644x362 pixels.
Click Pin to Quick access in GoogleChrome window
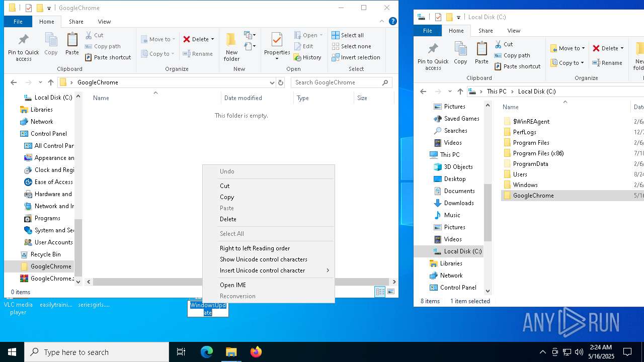click(23, 47)
